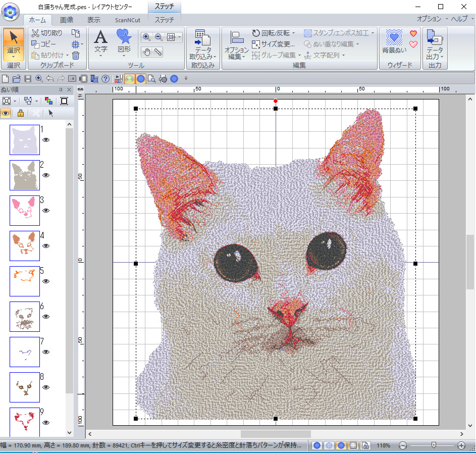476x453 pixels.
Task: Select sewing order thumbnail 3 with pink ears
Action: 25,211
